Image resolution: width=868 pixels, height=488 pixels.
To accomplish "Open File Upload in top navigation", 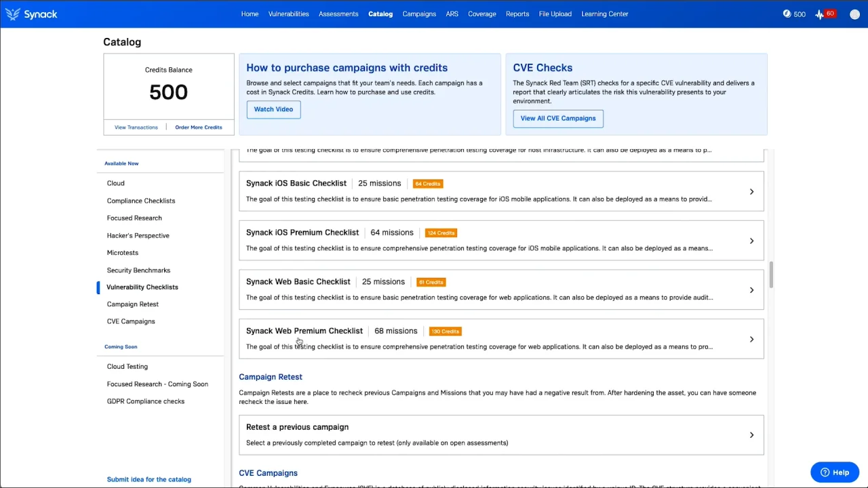I will pyautogui.click(x=555, y=14).
